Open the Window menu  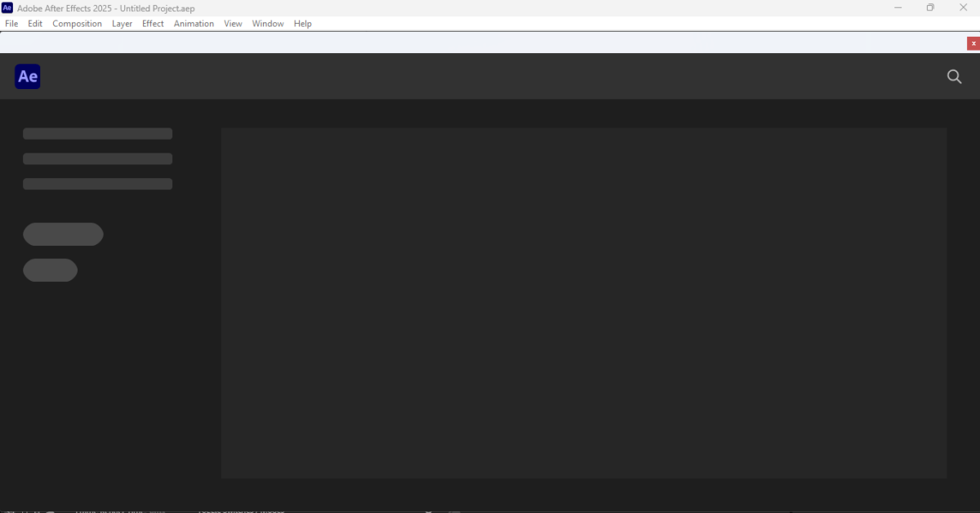click(268, 24)
